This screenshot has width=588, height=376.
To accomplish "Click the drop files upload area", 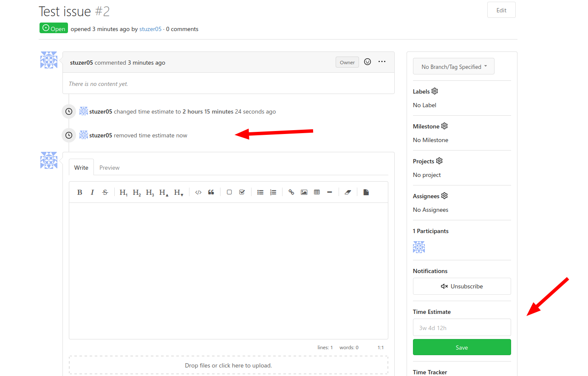I will [229, 365].
